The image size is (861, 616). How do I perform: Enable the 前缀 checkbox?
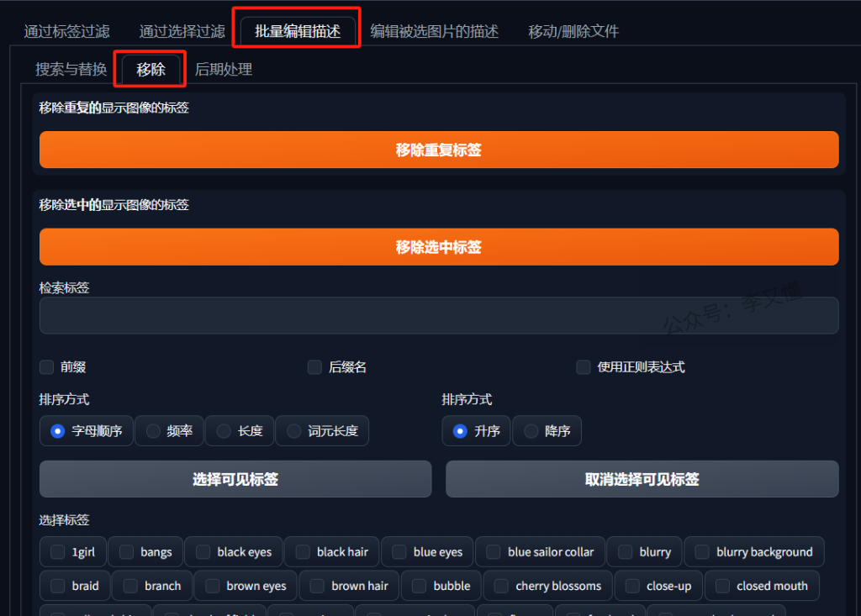pyautogui.click(x=47, y=367)
